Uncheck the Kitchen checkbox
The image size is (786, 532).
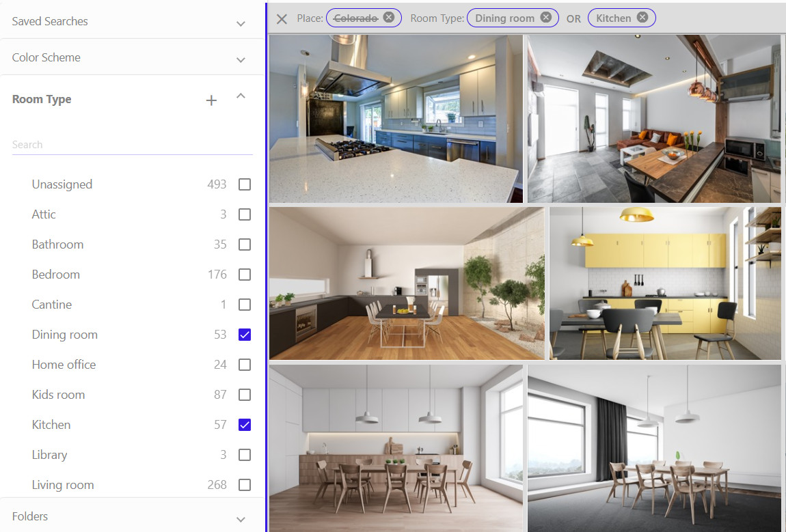click(x=245, y=425)
